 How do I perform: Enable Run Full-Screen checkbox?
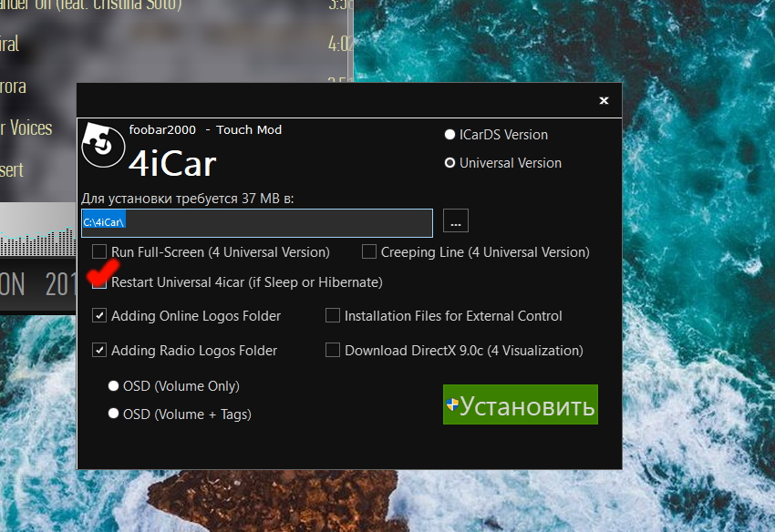99,251
